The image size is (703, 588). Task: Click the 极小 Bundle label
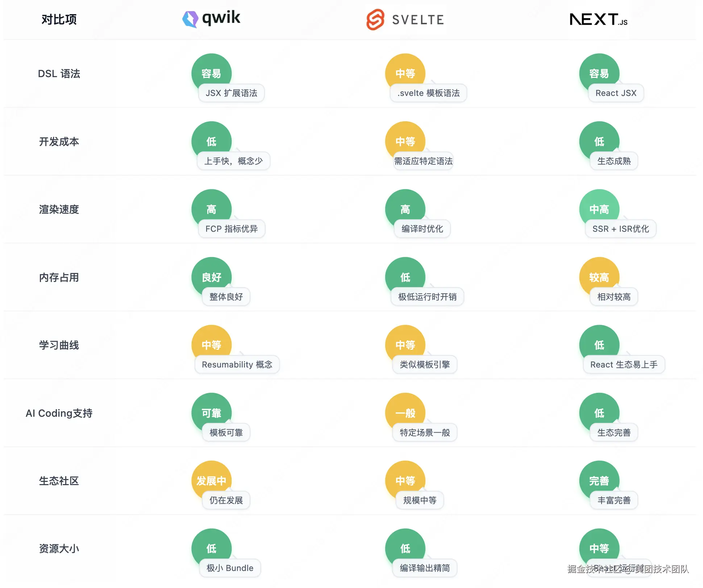coord(230,568)
